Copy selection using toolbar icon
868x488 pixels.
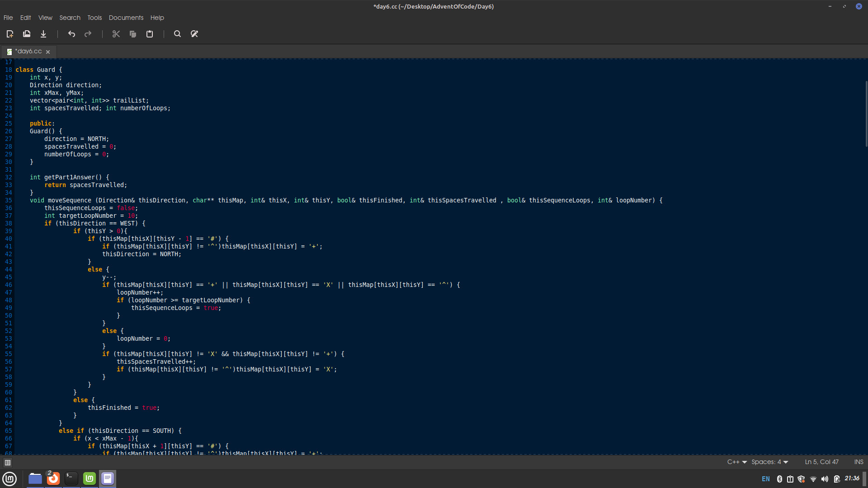coord(133,34)
